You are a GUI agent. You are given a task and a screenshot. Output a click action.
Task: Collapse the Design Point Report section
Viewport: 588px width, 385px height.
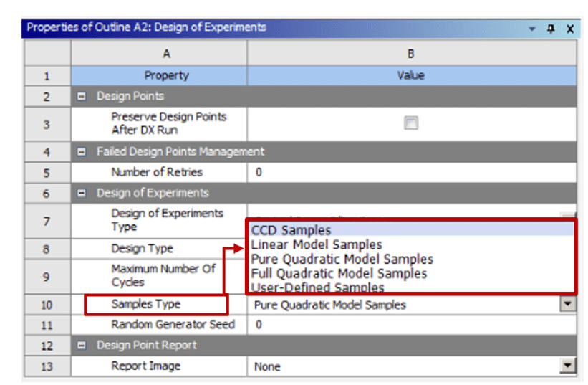[82, 345]
